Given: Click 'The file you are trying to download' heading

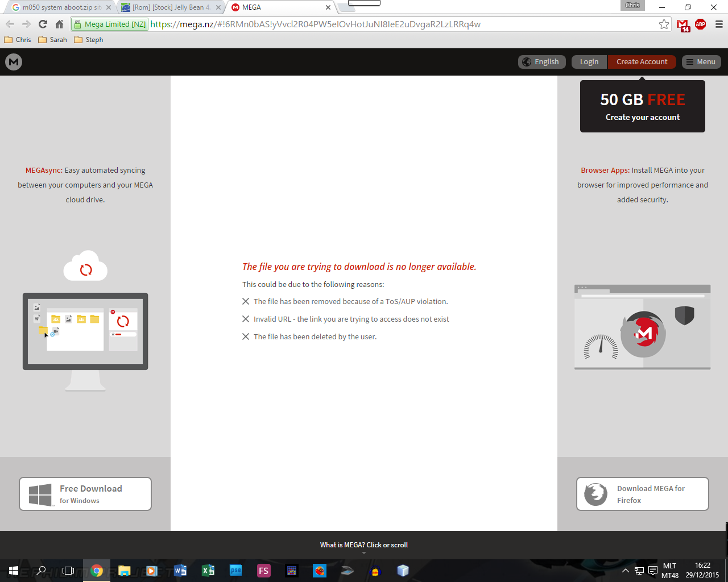Looking at the screenshot, I should [x=359, y=267].
